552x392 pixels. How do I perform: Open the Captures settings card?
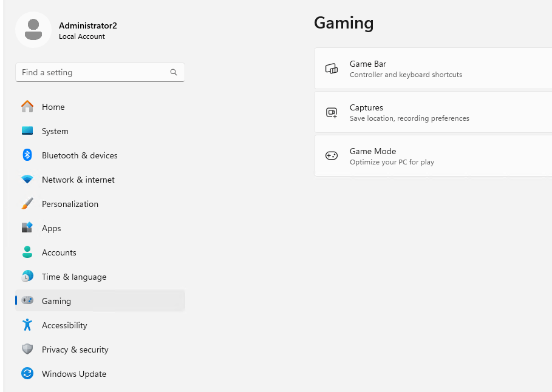pos(433,112)
